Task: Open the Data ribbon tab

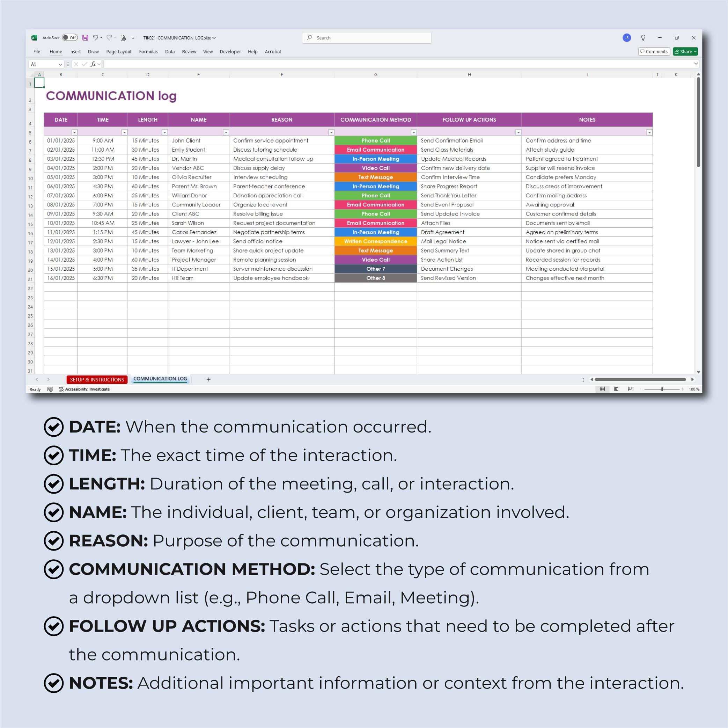Action: [170, 52]
